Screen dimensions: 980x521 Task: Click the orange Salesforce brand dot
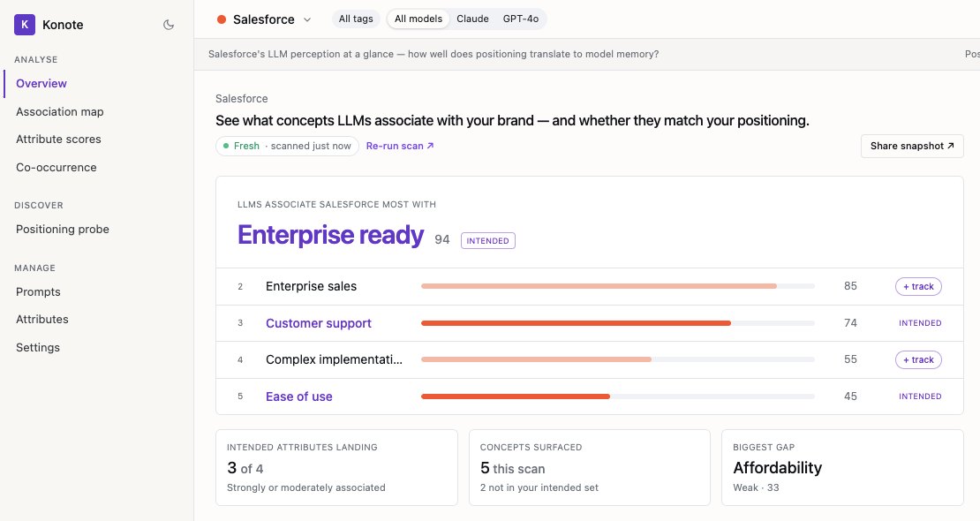[222, 19]
